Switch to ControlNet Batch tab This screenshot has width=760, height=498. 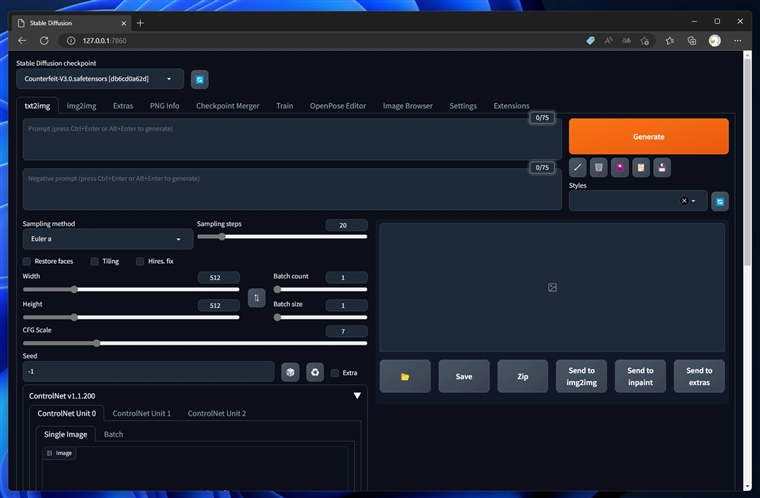point(113,434)
